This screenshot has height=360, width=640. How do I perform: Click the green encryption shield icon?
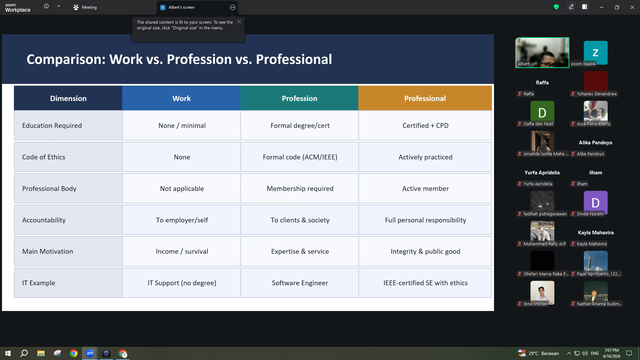556,7
